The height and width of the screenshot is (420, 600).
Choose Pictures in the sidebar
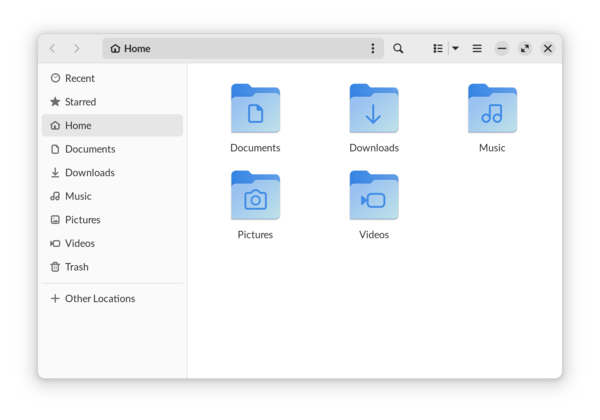(x=82, y=220)
